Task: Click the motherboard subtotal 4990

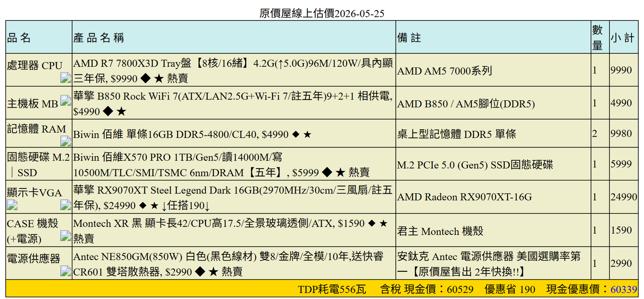Action: click(621, 103)
